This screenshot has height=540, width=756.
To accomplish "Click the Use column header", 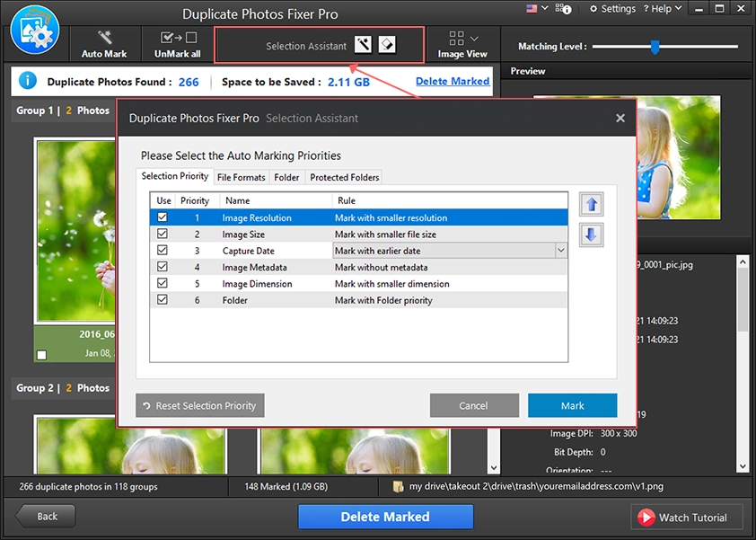I will pyautogui.click(x=163, y=200).
